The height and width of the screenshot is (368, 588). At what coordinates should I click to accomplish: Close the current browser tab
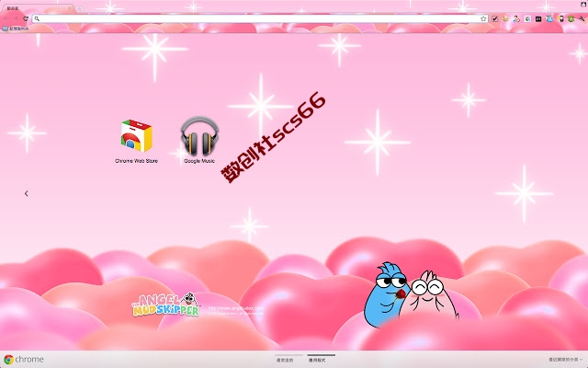[x=70, y=8]
